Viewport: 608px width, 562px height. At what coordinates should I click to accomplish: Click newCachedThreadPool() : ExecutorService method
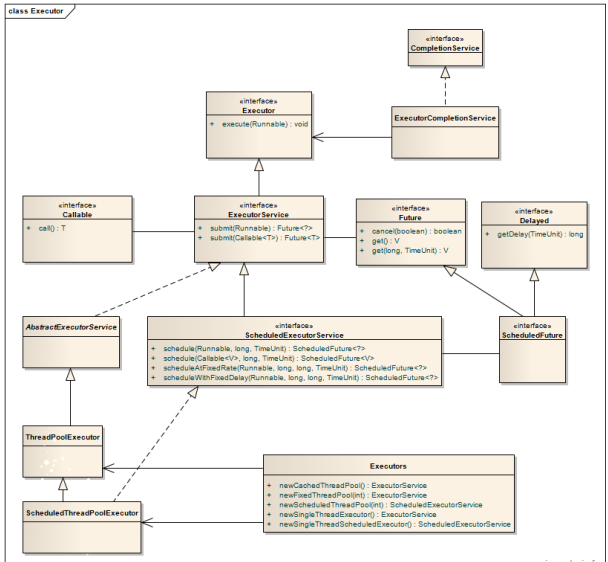(x=353, y=486)
